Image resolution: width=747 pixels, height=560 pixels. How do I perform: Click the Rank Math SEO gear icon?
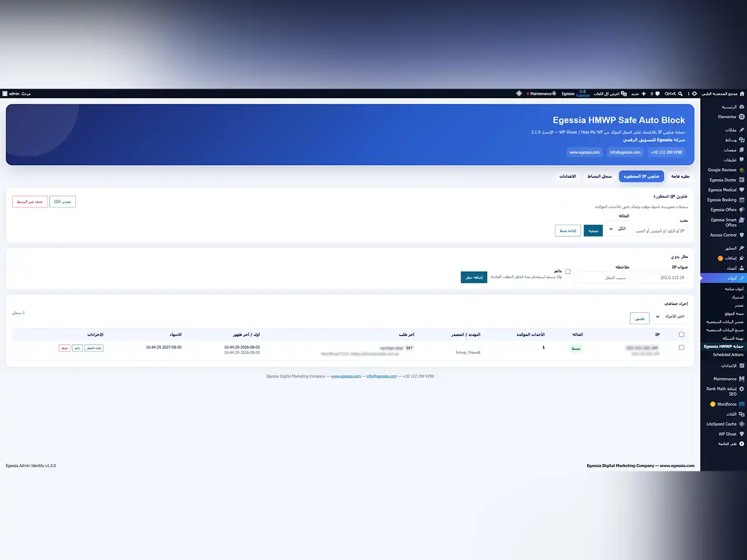coord(742,388)
